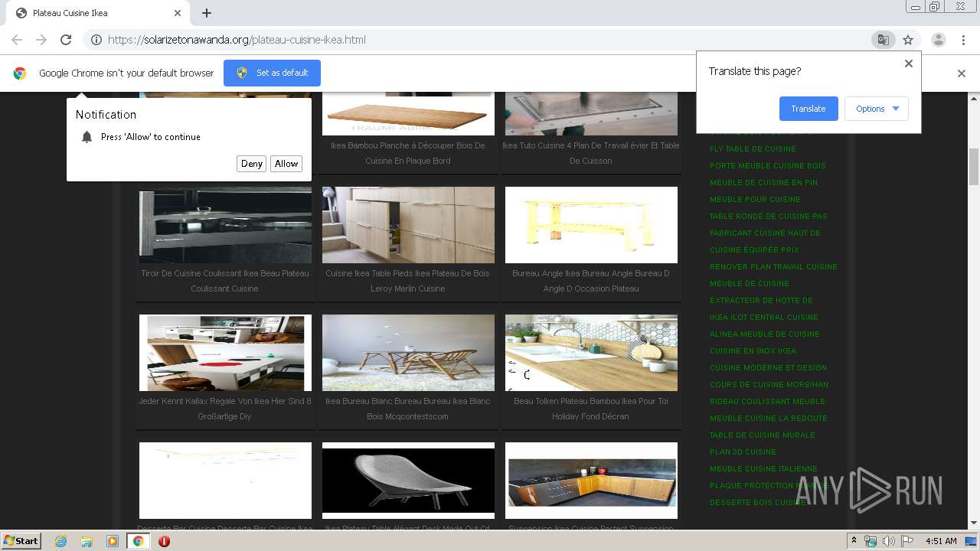Open the Chrome profile avatar icon
980x551 pixels.
tap(938, 40)
